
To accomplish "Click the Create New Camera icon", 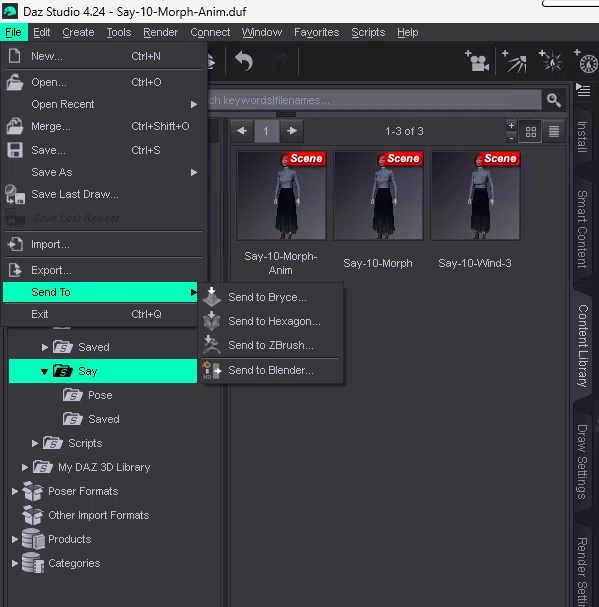I will [477, 61].
